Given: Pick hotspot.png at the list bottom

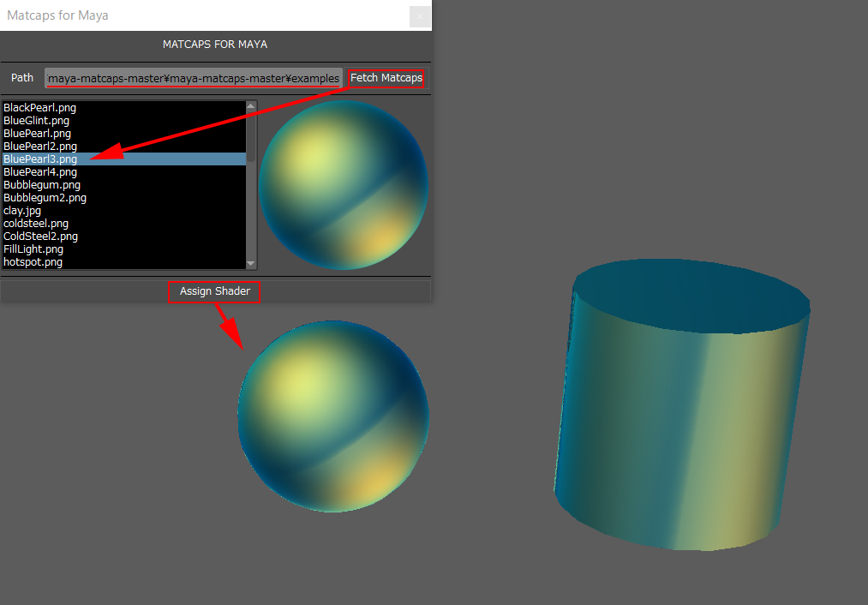Looking at the screenshot, I should coord(33,262).
